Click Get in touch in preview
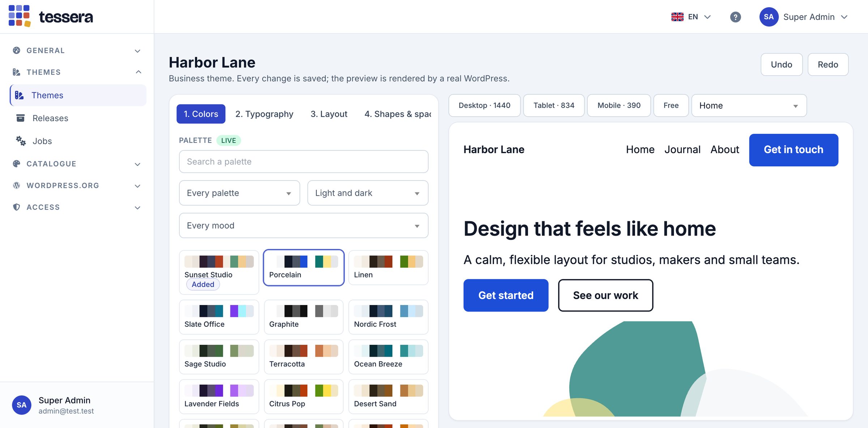This screenshot has width=868, height=428. click(793, 150)
